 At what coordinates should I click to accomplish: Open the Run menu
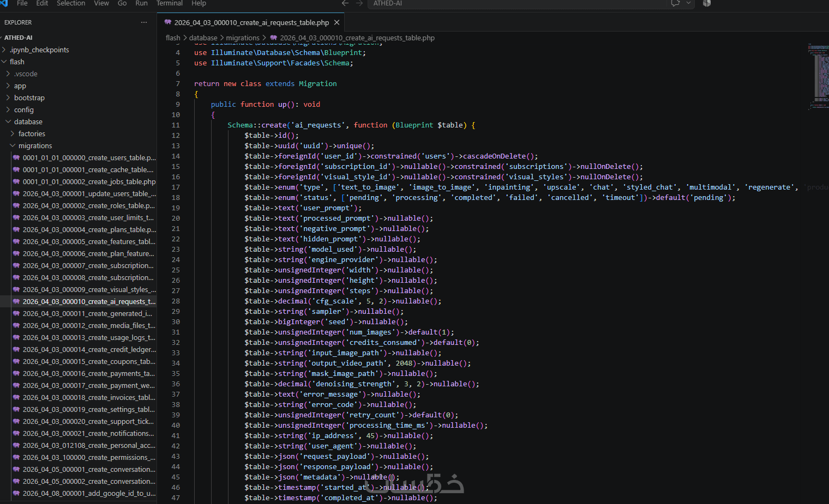(141, 3)
